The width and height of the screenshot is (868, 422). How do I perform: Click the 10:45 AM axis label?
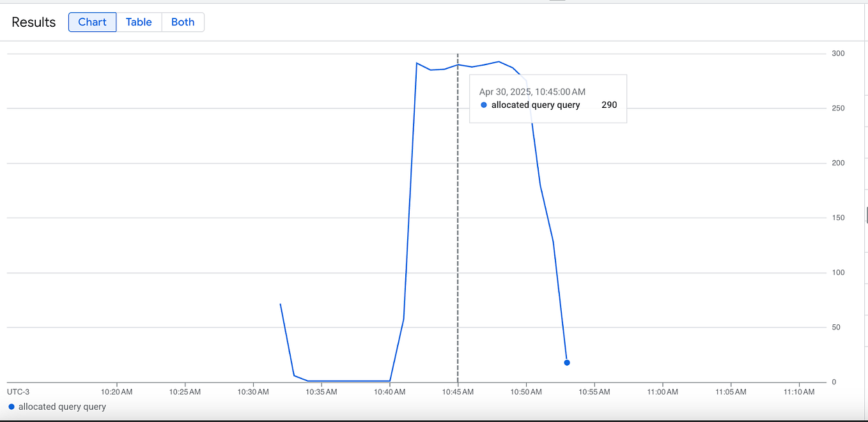tap(458, 391)
